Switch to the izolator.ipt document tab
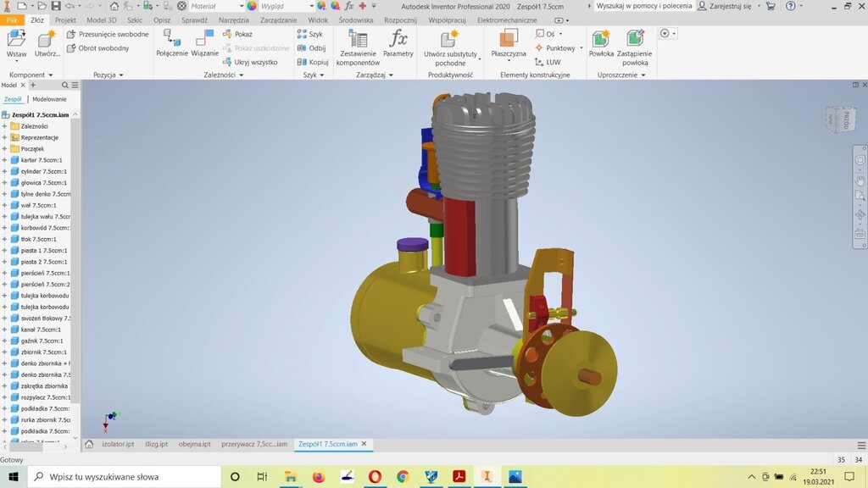The image size is (868, 488). 118,444
